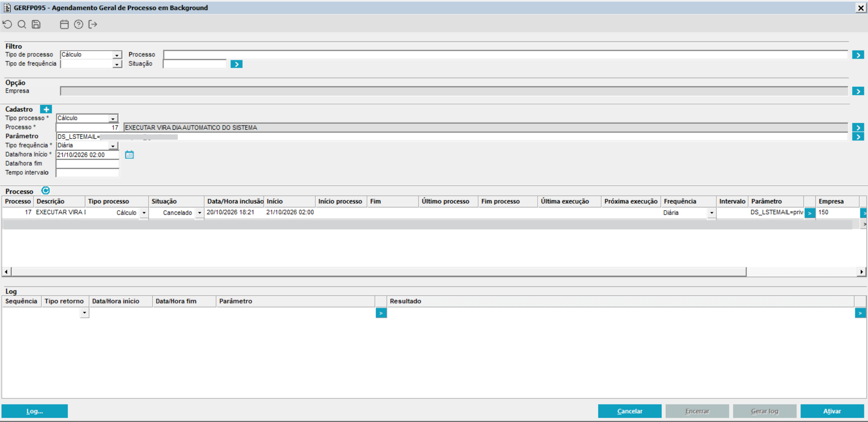Click process grid horizontal scrollbar left arrow
The height and width of the screenshot is (422, 868).
(x=6, y=272)
